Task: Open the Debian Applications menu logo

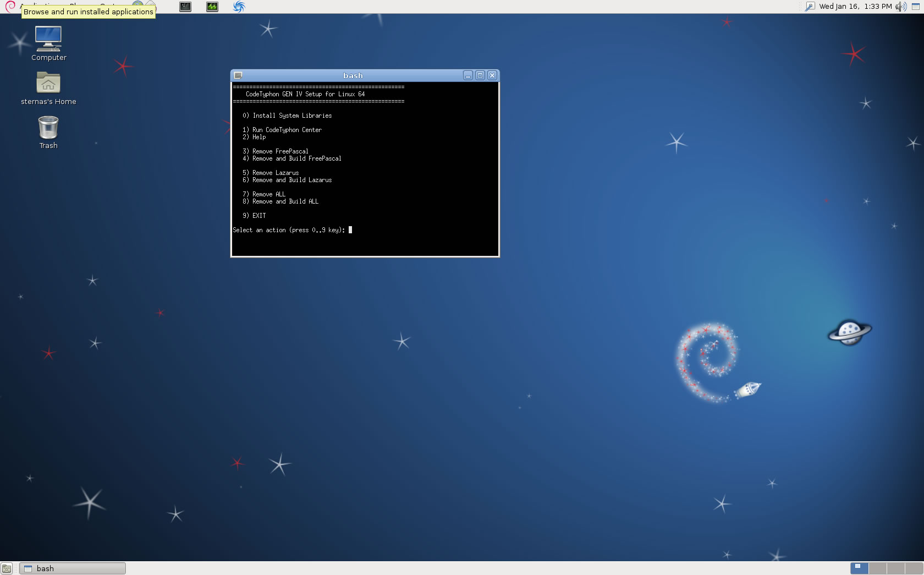Action: (10, 6)
